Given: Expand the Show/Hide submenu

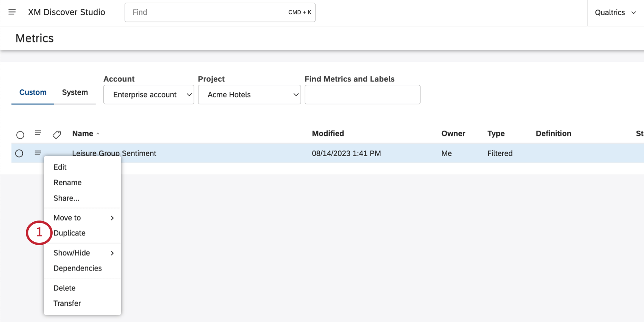Looking at the screenshot, I should (x=83, y=253).
